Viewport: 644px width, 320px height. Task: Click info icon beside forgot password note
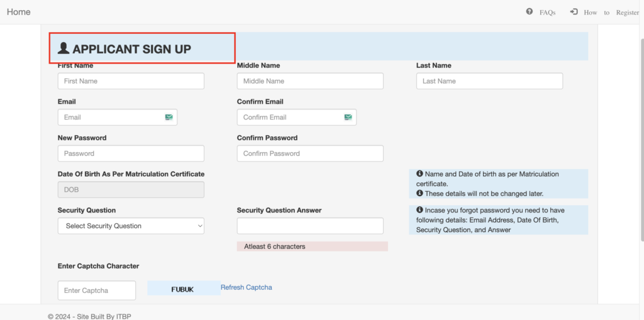coord(419,210)
